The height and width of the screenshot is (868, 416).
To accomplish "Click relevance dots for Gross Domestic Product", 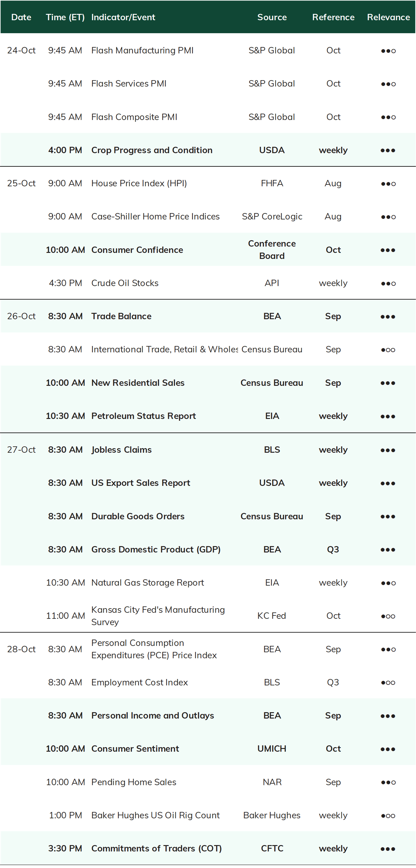I will click(388, 549).
